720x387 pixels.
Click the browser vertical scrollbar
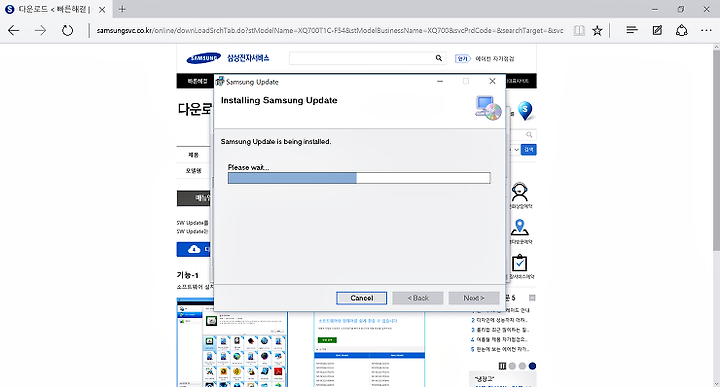tap(716, 151)
